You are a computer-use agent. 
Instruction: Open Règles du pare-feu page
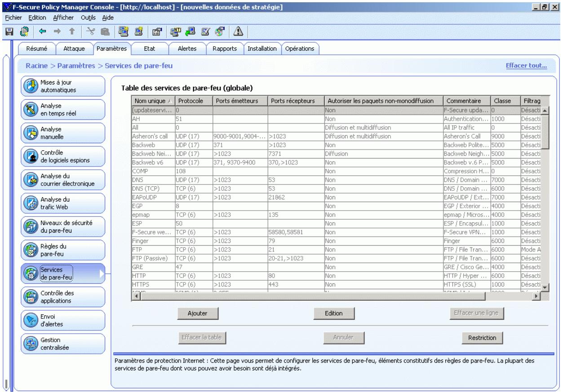point(63,250)
